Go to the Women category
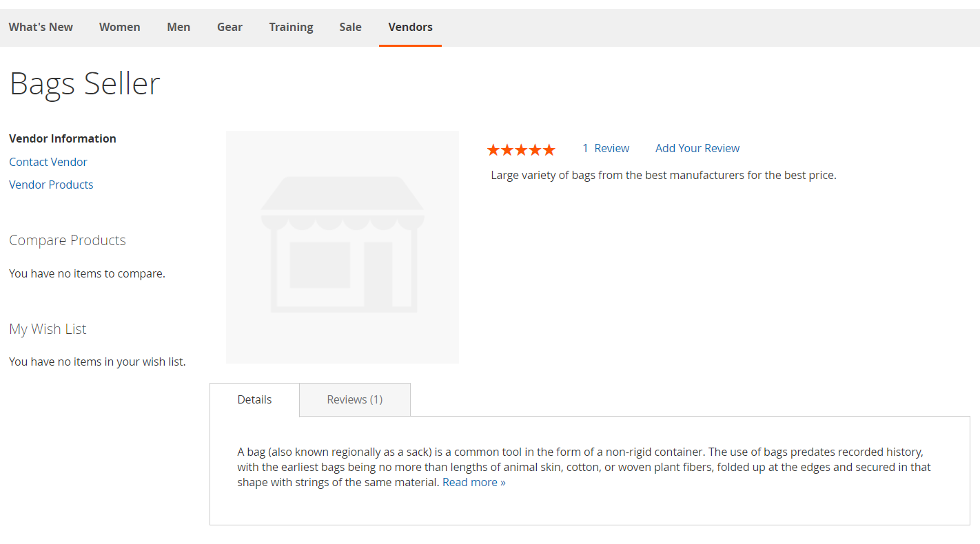This screenshot has width=980, height=544. pyautogui.click(x=119, y=27)
